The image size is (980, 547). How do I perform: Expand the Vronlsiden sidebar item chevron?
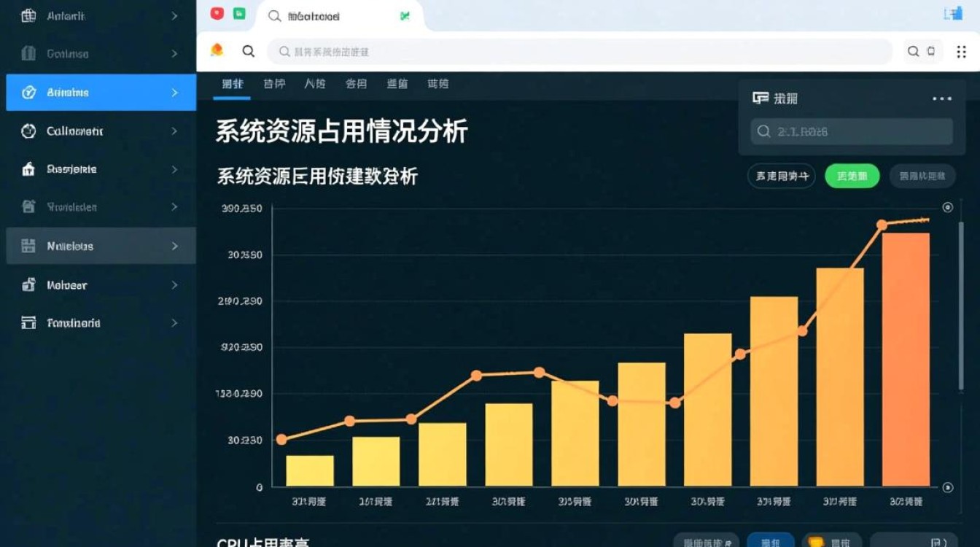point(174,207)
